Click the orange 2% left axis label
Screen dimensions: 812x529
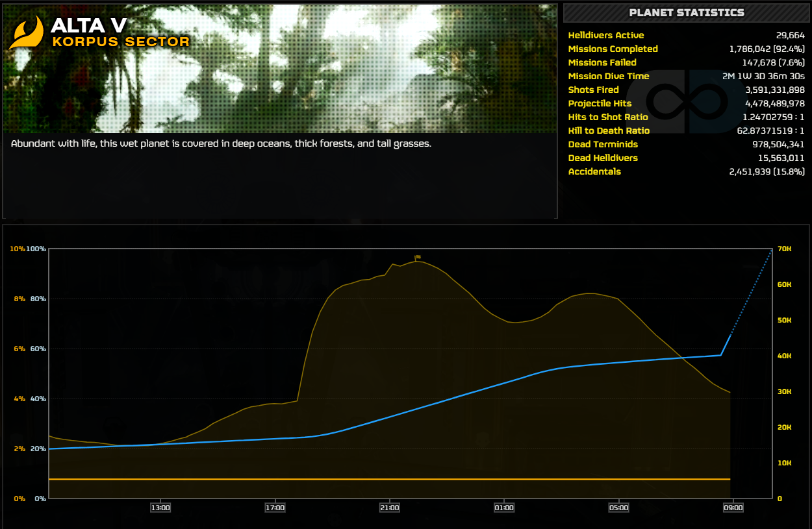tap(19, 449)
